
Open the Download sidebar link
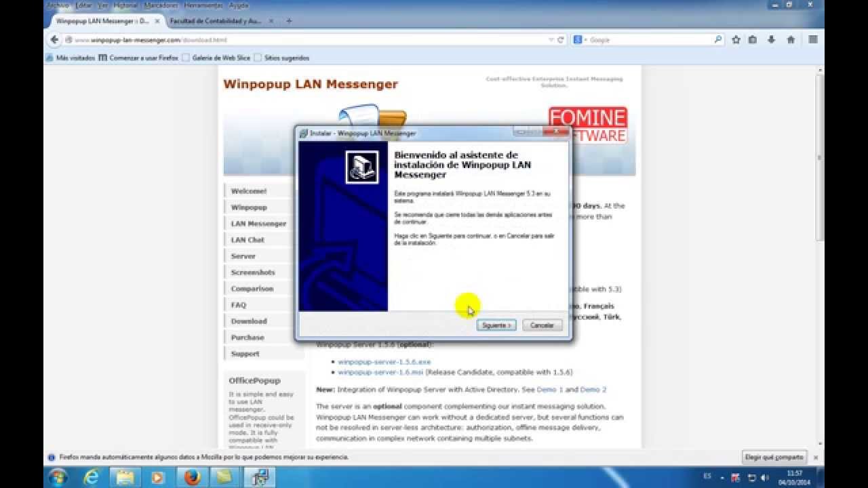tap(249, 321)
